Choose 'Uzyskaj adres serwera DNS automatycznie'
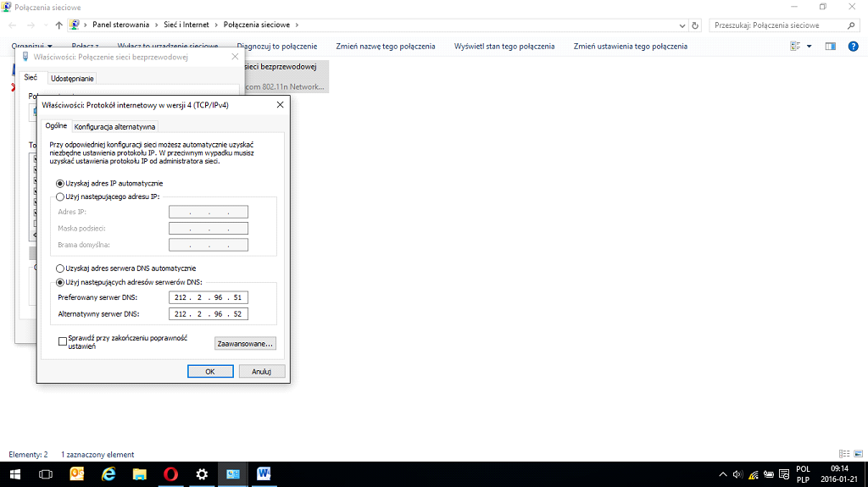The image size is (868, 487). 59,268
